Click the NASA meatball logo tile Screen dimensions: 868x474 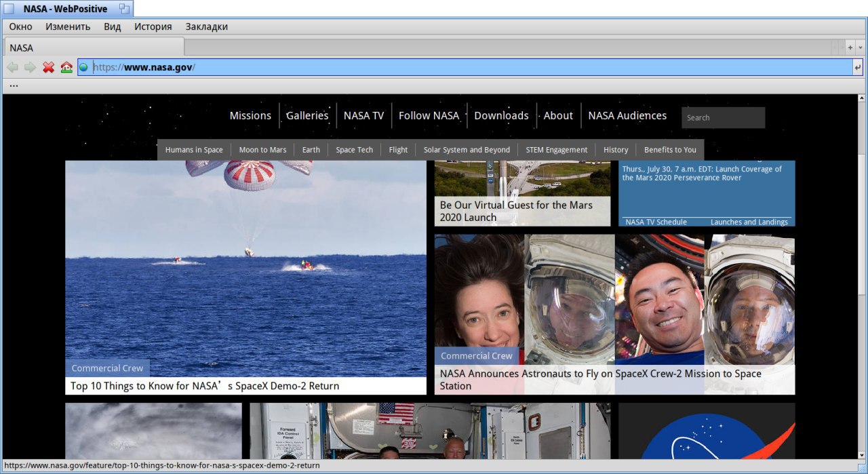(707, 431)
